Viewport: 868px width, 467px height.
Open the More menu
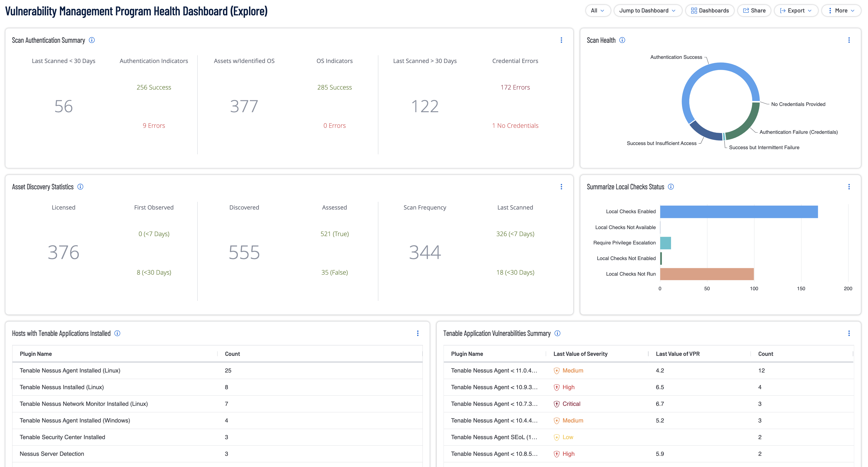click(841, 10)
